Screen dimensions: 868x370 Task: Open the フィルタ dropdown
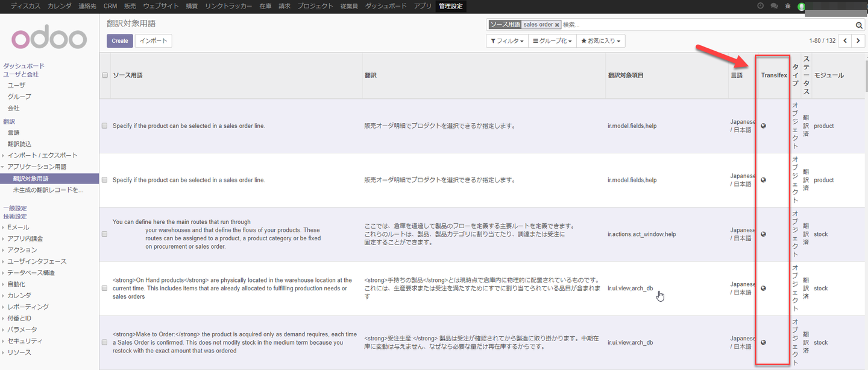click(x=507, y=41)
